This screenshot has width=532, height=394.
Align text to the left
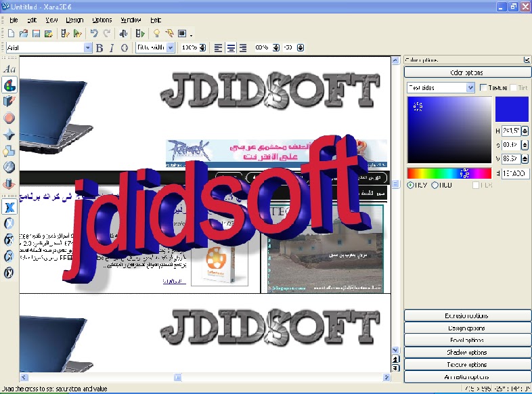(219, 48)
